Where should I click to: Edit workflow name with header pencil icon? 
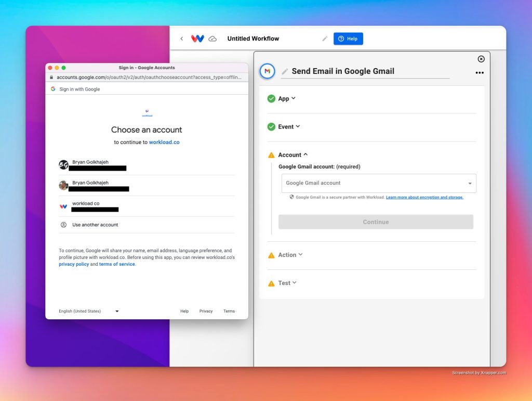325,38
